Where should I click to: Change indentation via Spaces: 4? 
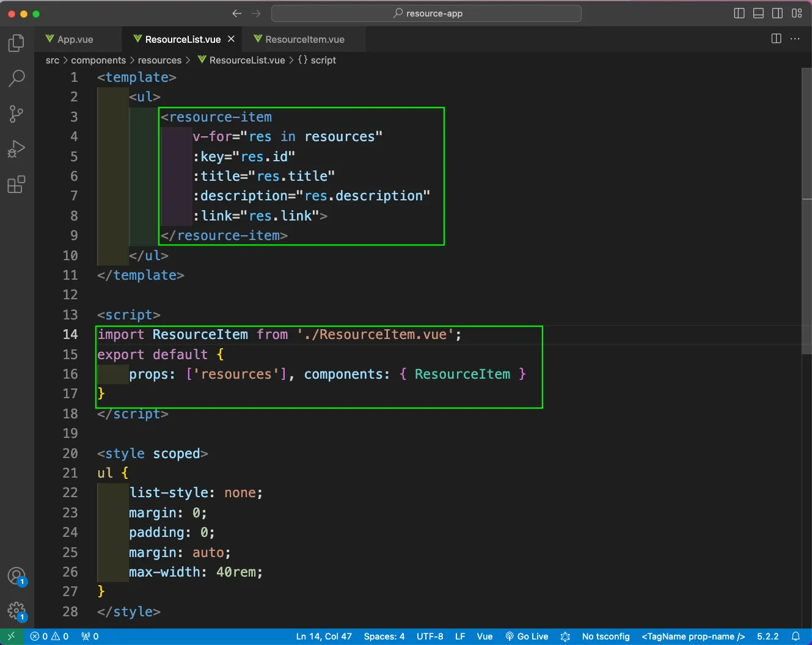tap(384, 636)
